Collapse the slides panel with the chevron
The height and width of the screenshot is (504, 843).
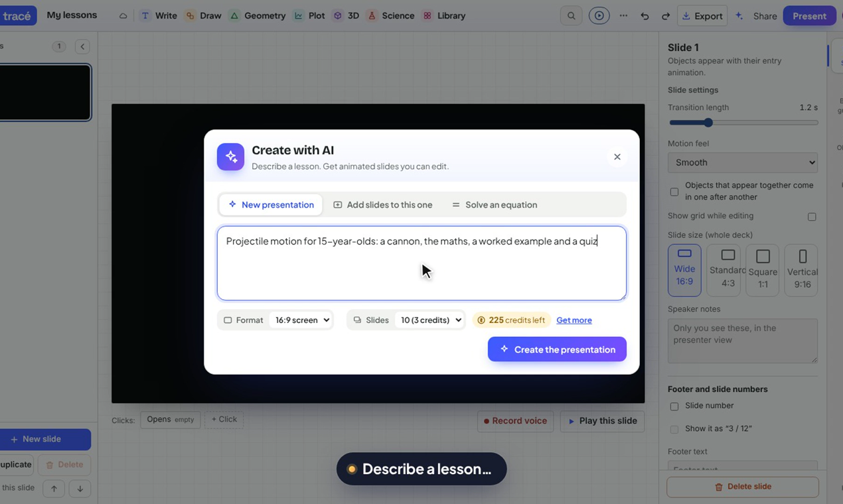[82, 46]
